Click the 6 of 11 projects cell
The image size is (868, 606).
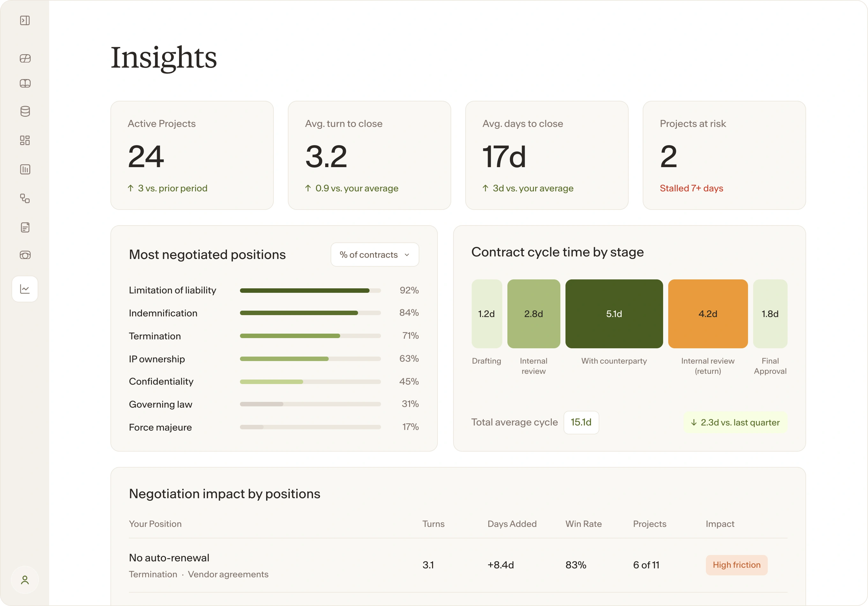646,565
